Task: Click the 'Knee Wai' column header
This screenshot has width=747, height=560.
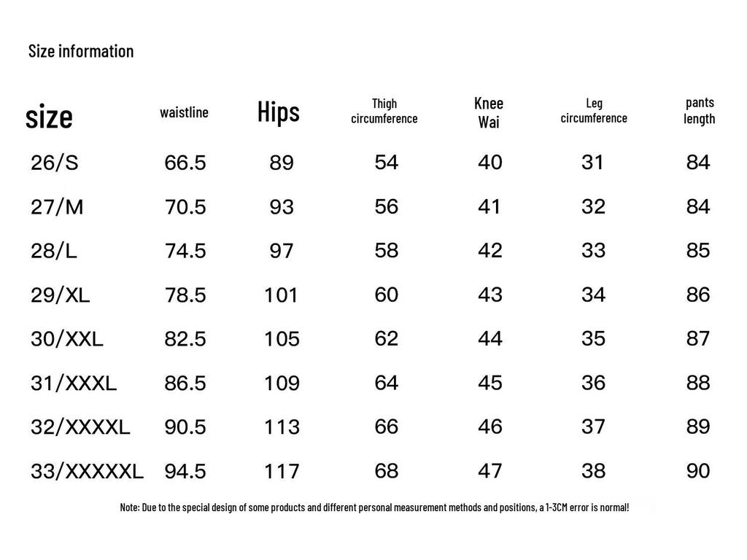Action: tap(489, 112)
